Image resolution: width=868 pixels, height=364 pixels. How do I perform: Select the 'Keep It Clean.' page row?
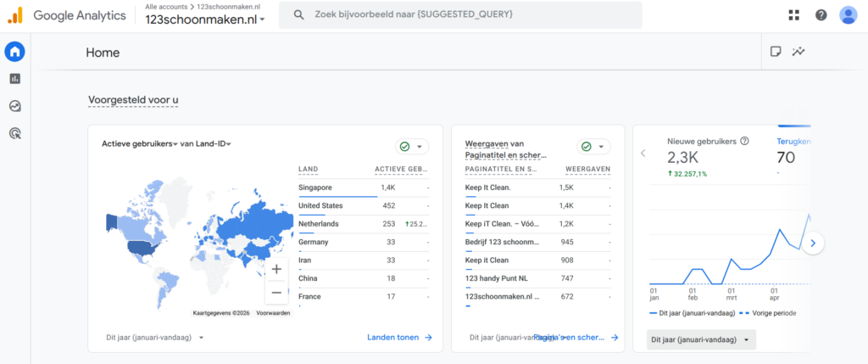pos(538,188)
